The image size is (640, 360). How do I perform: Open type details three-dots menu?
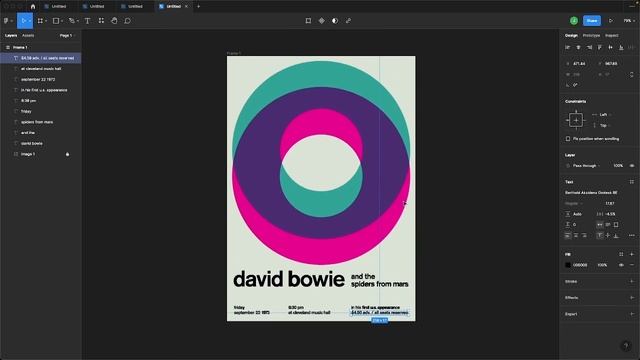point(631,236)
